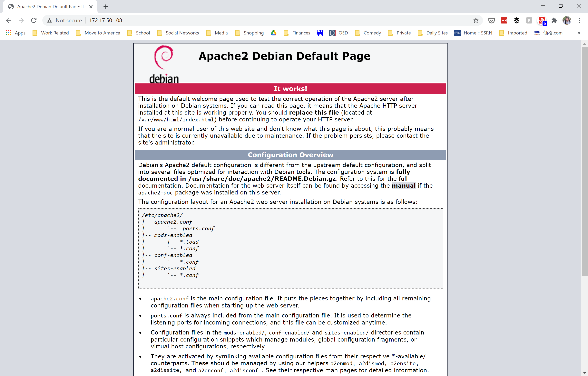Expand the Social Networks bookmark folder
588x376 pixels.
click(178, 33)
